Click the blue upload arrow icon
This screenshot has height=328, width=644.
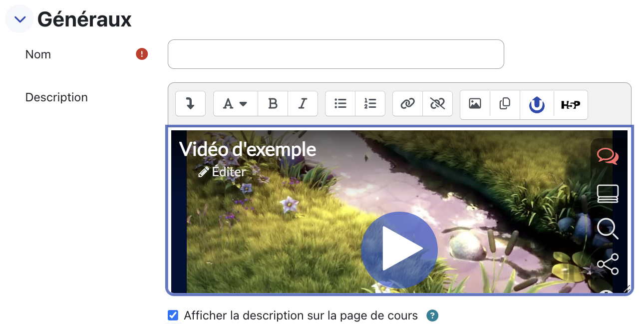(x=537, y=105)
